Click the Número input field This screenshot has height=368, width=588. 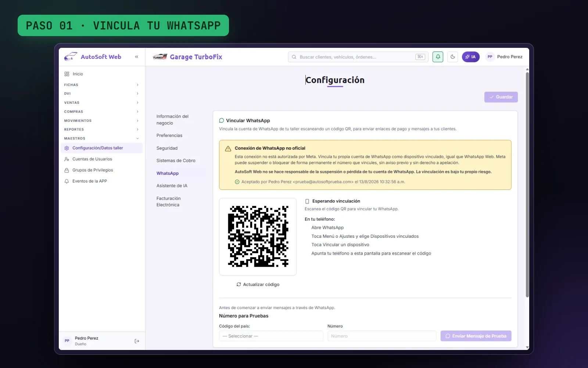point(382,336)
